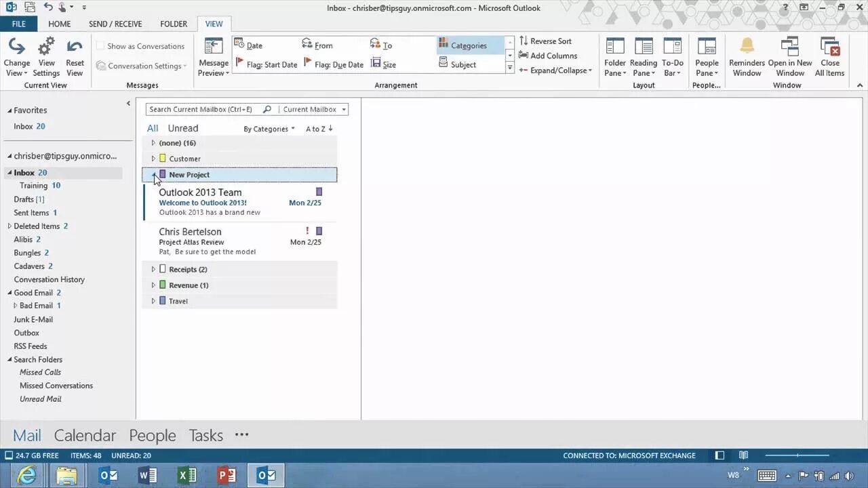
Task: Arrange messages by From
Action: pos(317,45)
